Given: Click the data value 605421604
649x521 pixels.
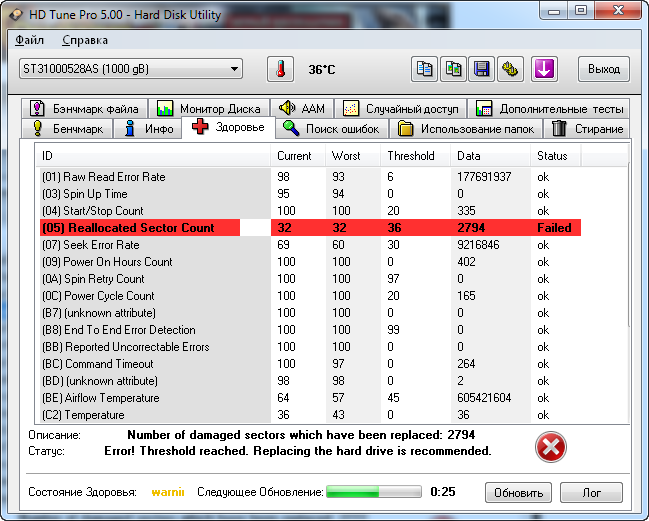Looking at the screenshot, I should click(484, 397).
